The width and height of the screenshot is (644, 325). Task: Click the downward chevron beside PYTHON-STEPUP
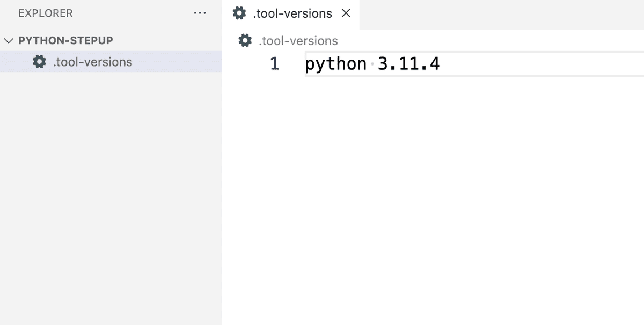pyautogui.click(x=9, y=40)
